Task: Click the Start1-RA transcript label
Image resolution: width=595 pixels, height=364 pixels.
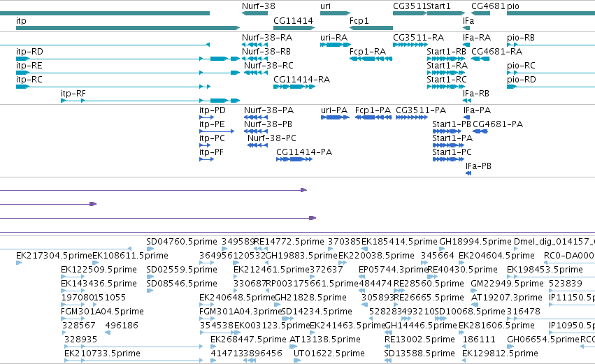Action: tap(447, 66)
